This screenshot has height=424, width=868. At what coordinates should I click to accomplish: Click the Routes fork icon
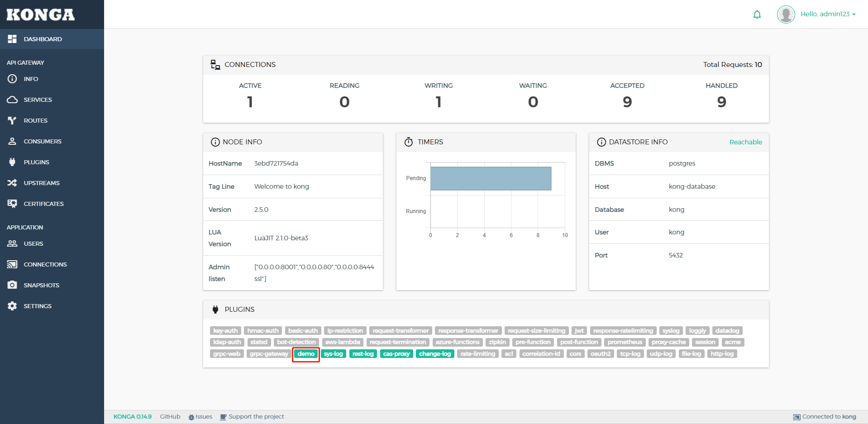(x=12, y=120)
